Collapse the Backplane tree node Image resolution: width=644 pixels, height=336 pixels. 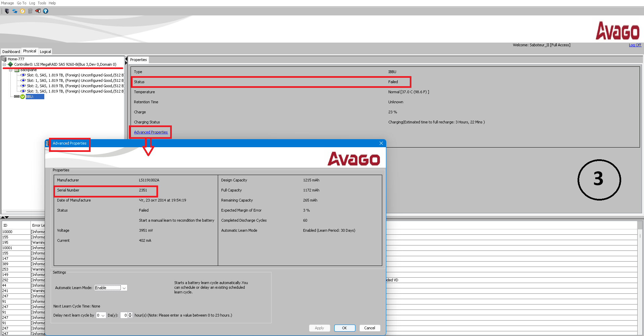coord(11,70)
